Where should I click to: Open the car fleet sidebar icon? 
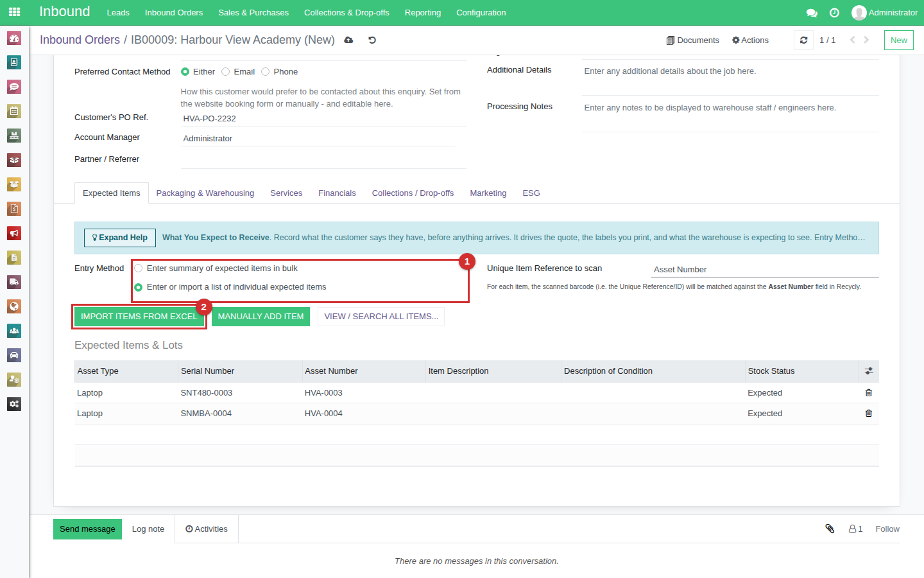point(14,355)
